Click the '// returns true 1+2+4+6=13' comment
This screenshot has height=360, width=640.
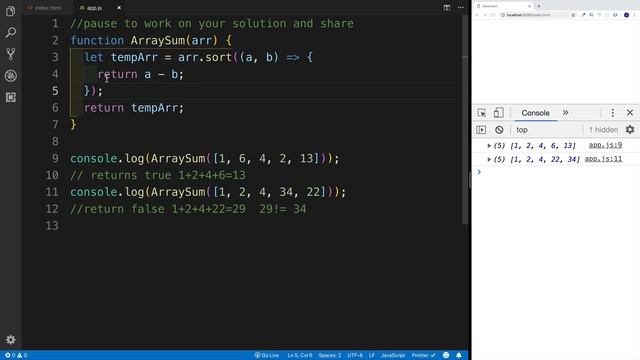(x=158, y=175)
